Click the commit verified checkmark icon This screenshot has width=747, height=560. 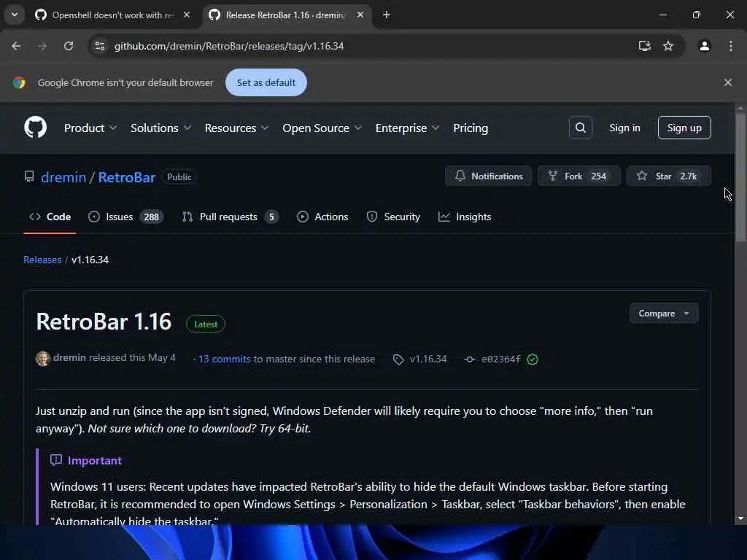(533, 359)
